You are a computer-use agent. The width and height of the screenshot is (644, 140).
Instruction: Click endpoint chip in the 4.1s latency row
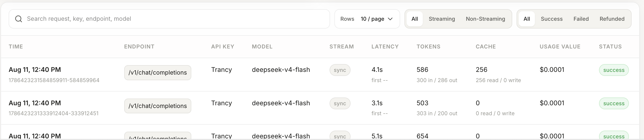[x=158, y=73]
